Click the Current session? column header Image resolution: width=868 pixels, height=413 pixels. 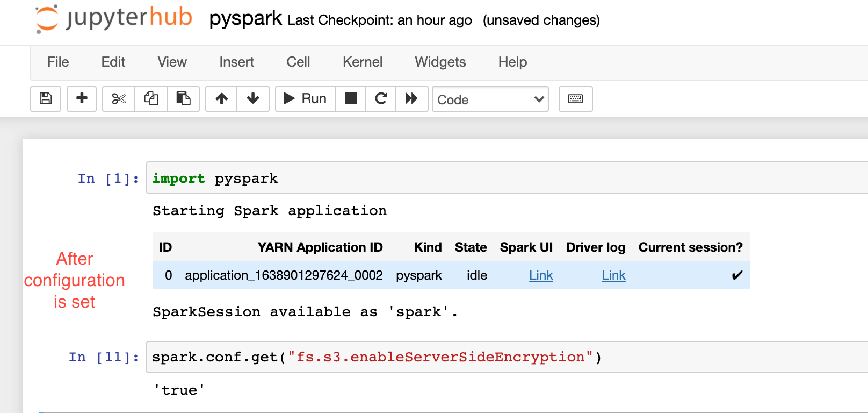(x=691, y=247)
